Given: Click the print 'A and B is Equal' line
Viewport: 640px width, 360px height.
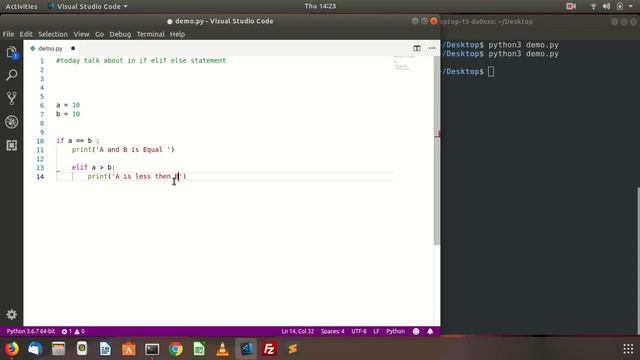Looking at the screenshot, I should 123,150.
